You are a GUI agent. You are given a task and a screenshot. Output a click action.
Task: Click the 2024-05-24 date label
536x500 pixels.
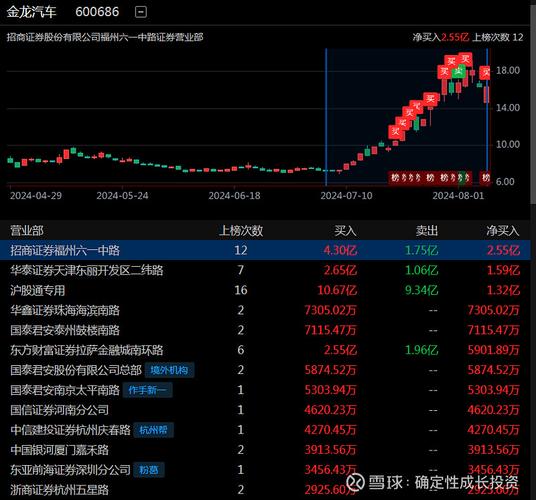coord(122,195)
